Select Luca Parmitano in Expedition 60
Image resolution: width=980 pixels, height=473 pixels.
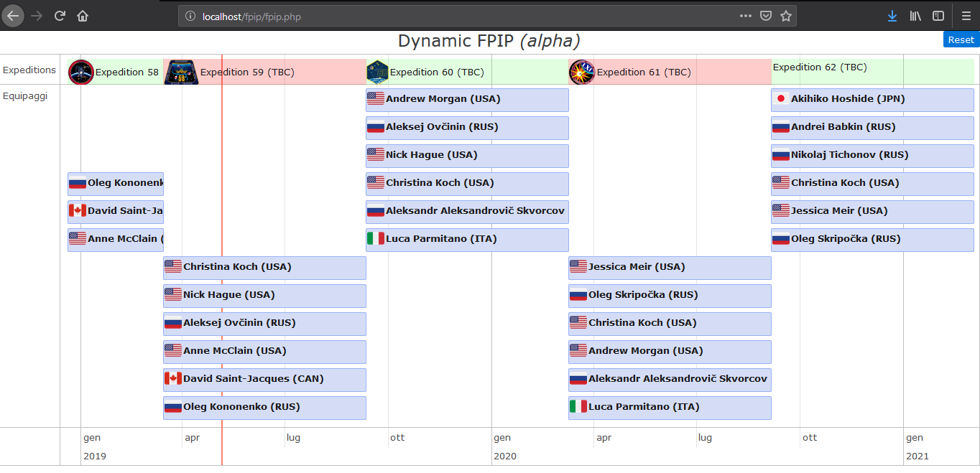467,240
